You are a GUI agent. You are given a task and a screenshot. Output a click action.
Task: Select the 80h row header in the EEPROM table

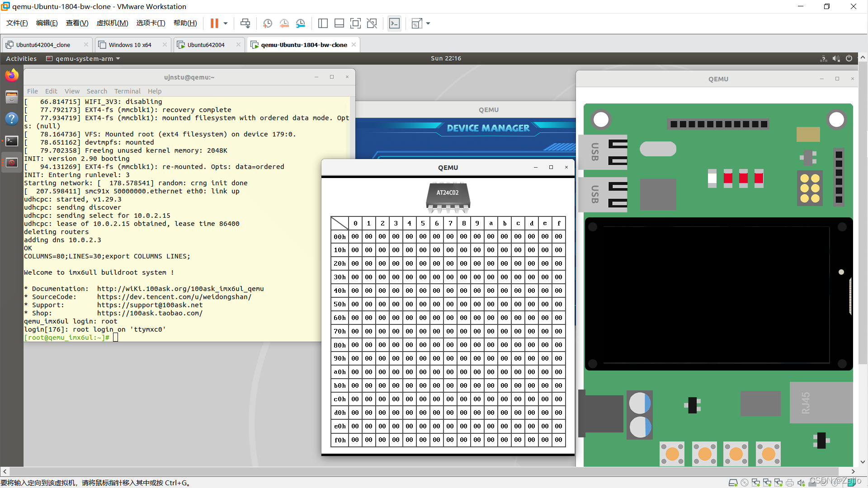tap(340, 345)
